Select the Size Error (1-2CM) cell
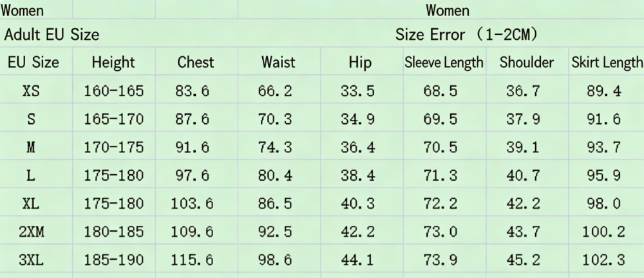 [x=467, y=35]
